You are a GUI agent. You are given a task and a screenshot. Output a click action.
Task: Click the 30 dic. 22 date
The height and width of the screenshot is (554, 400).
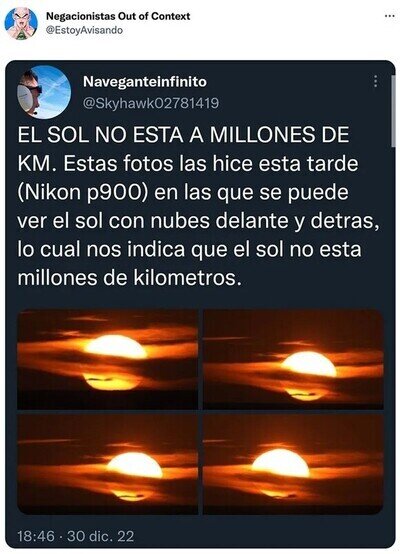101,536
